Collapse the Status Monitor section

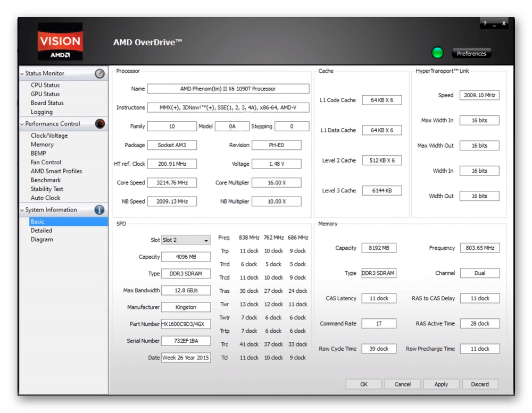[x=22, y=74]
